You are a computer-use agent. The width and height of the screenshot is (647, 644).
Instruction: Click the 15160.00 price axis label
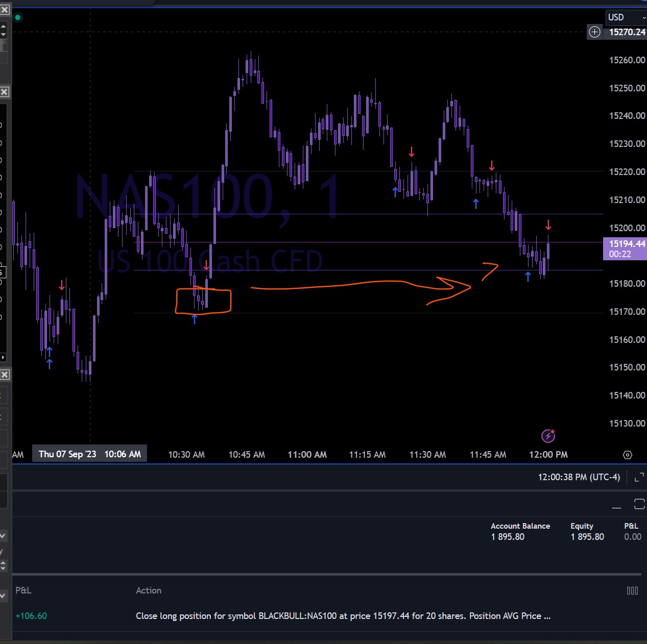point(627,340)
